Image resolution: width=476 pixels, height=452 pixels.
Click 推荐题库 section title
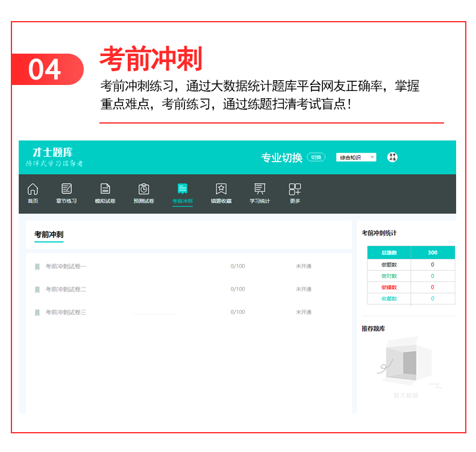(373, 328)
